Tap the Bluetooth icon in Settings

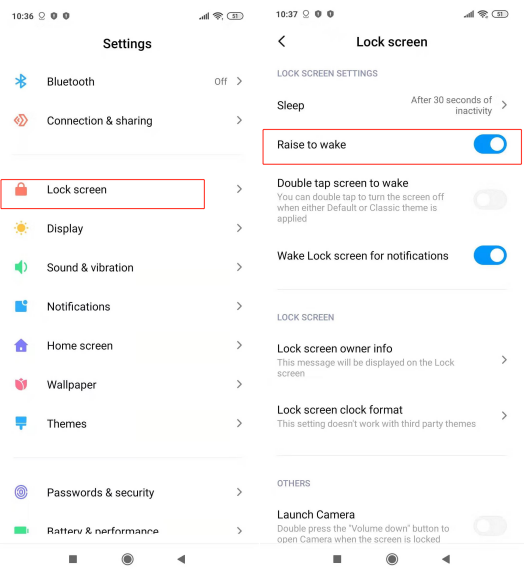(21, 81)
